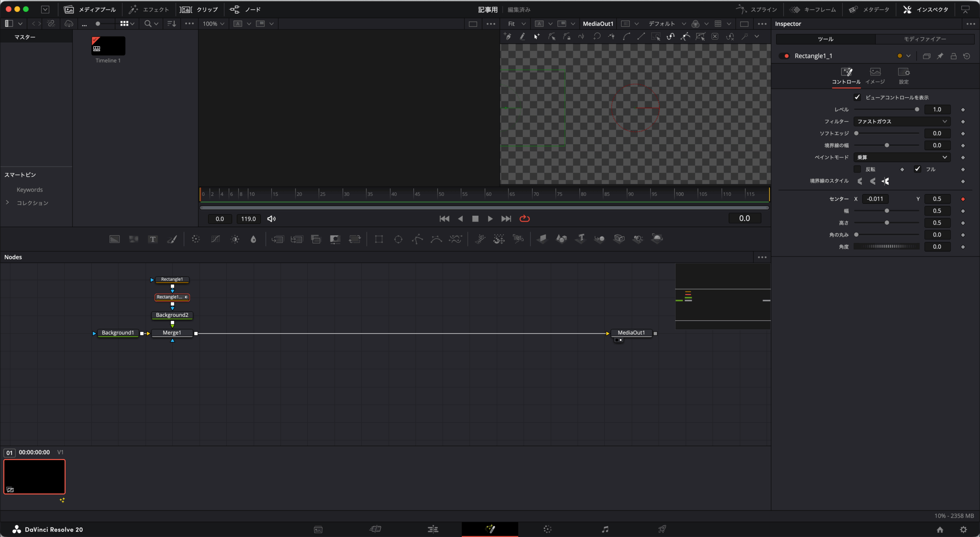Enable the 反転 checkbox
Image resolution: width=980 pixels, height=537 pixels.
pyautogui.click(x=857, y=169)
